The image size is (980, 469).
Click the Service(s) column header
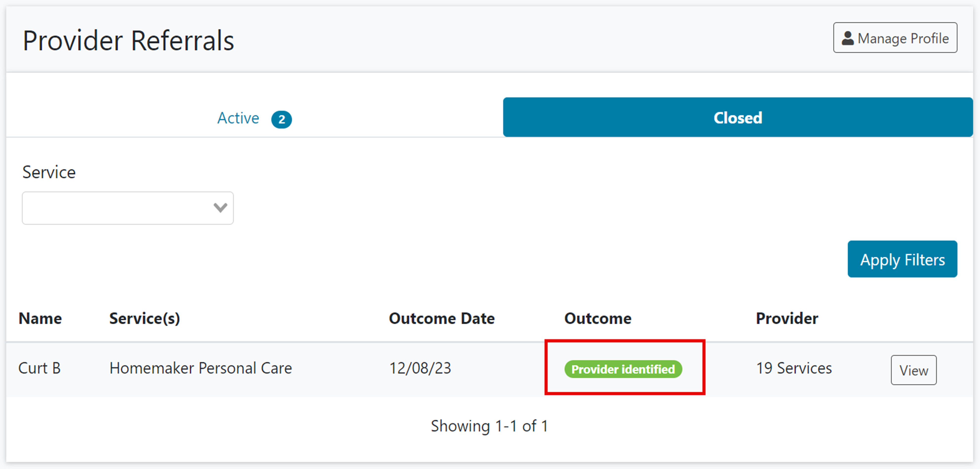(x=145, y=318)
